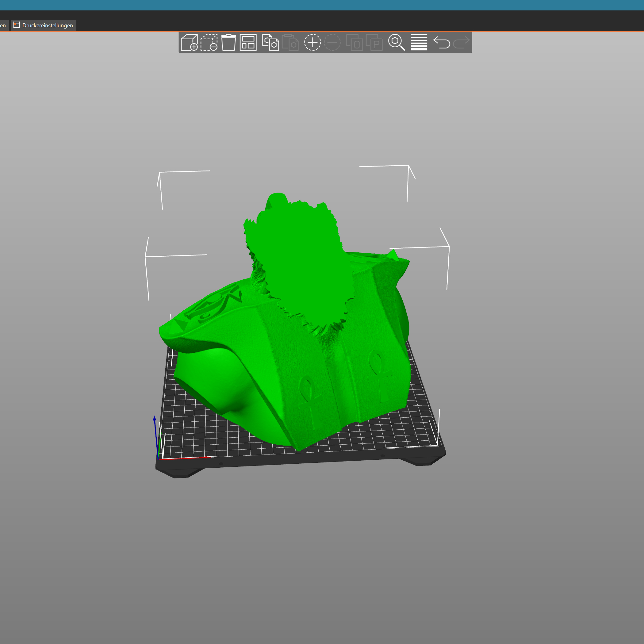Click the Remove instance minus circle icon
644x644 pixels.
[332, 42]
